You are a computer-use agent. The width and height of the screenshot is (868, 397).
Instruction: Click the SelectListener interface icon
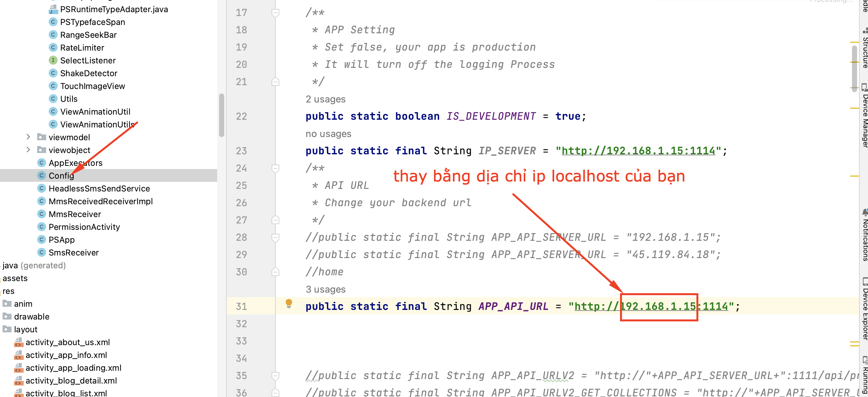[53, 60]
